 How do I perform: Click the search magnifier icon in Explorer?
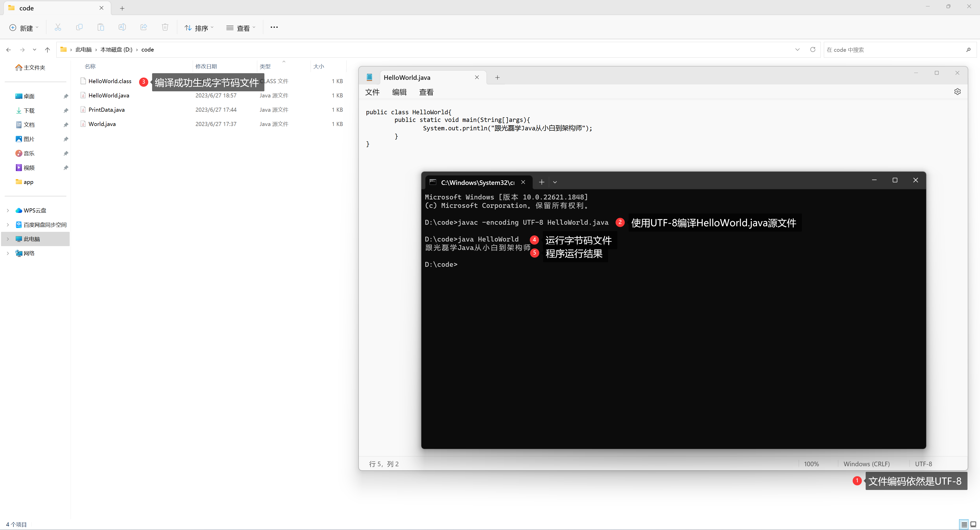coord(968,50)
